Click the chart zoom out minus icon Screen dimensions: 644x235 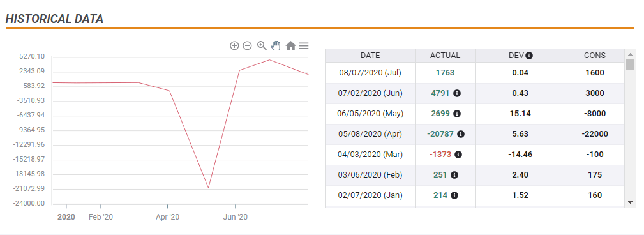(247, 45)
